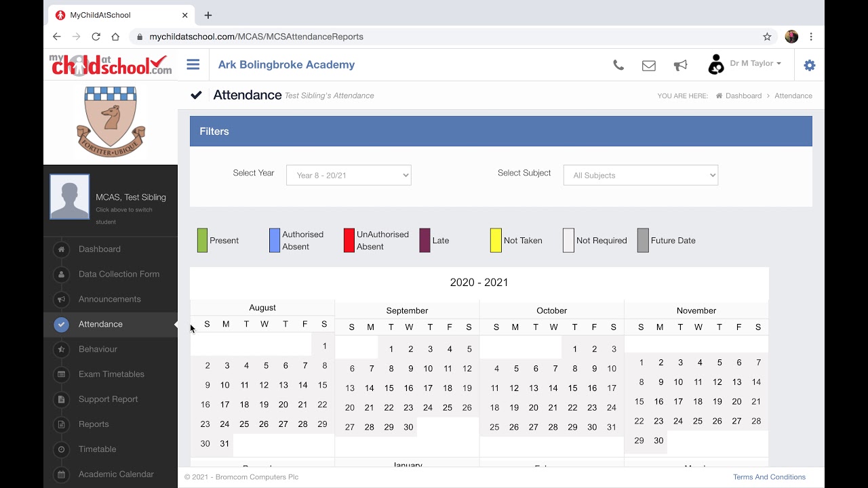Bookmark this page with star icon
The width and height of the screenshot is (868, 488).
(768, 37)
